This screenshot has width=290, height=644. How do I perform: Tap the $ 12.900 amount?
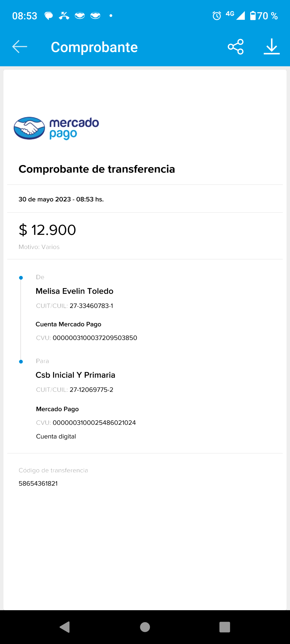48,230
